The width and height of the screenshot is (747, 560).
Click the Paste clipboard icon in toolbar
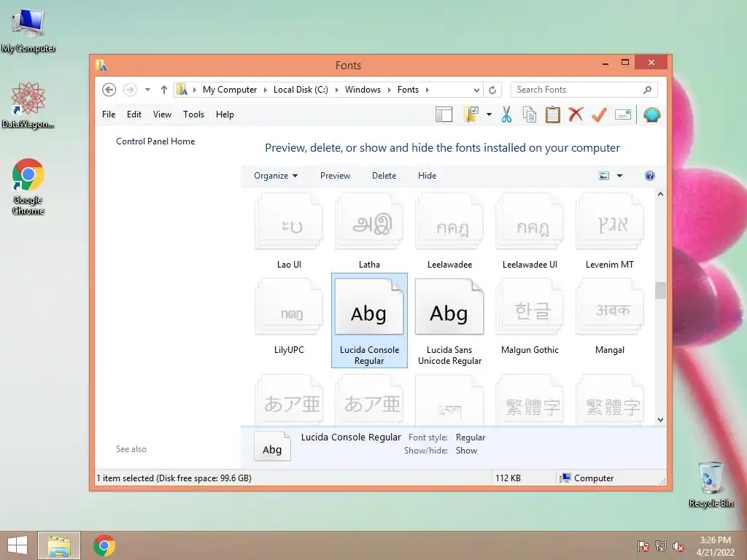(552, 114)
